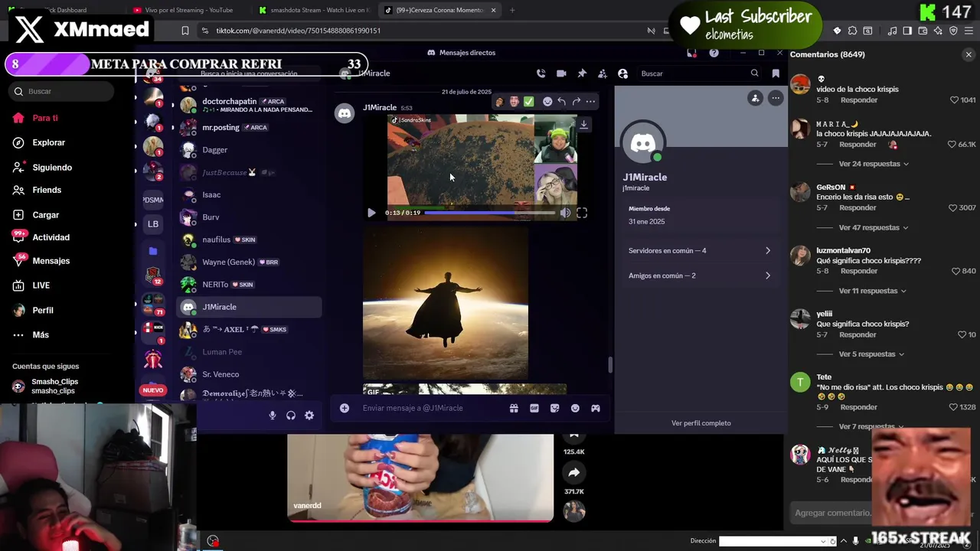The width and height of the screenshot is (980, 551).
Task: Open GIF picker in message bar
Action: tap(534, 408)
